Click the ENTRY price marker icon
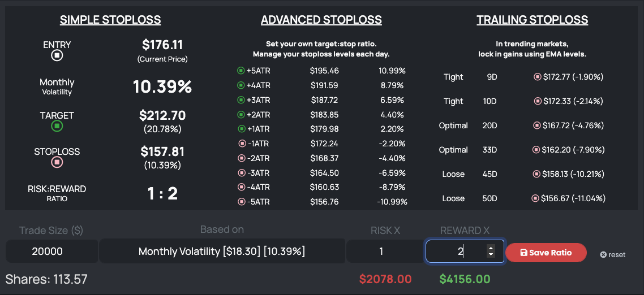This screenshot has width=644, height=295. 57,56
